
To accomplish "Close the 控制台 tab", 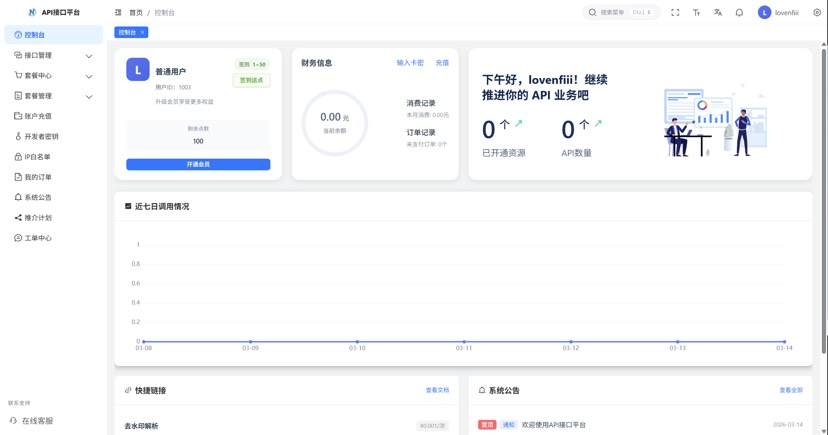I will 143,33.
